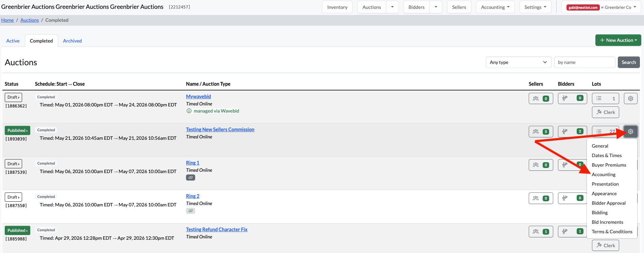Open sellers list for Ring 2 auction
Screen dimensions: 644x253
[541, 198]
